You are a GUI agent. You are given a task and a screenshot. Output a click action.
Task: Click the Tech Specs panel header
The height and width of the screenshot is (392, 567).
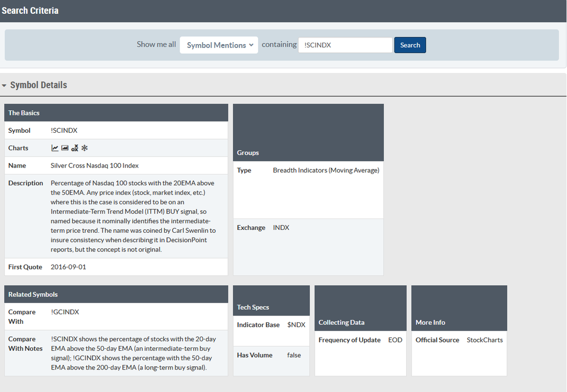[271, 300]
